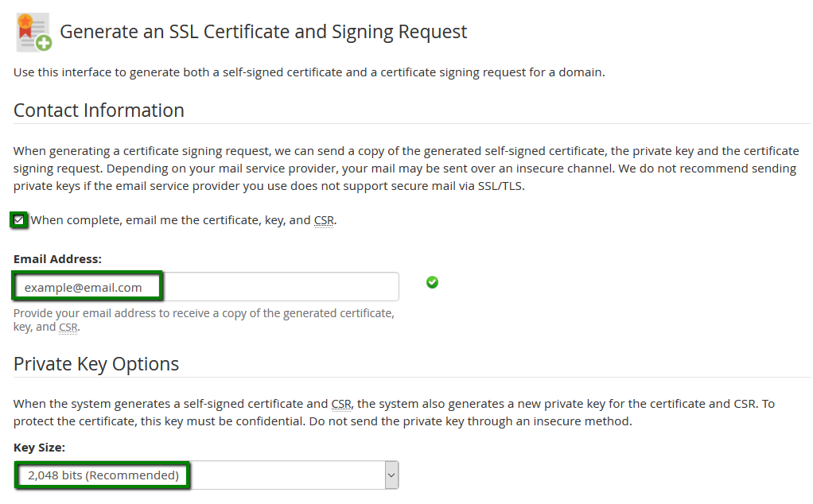Click the CSR abbreviation under the email field
Viewport: 813px width, 504px height.
[x=68, y=328]
